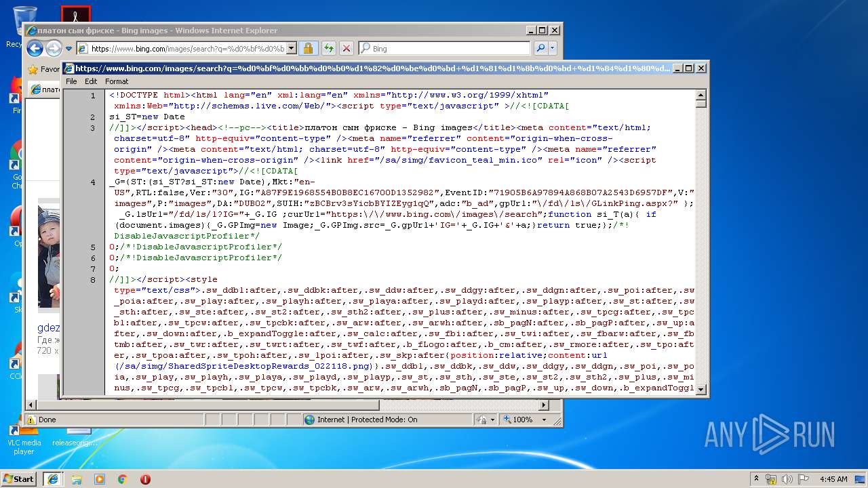868x488 pixels.
Task: Click source line number 1
Action: pos(93,96)
